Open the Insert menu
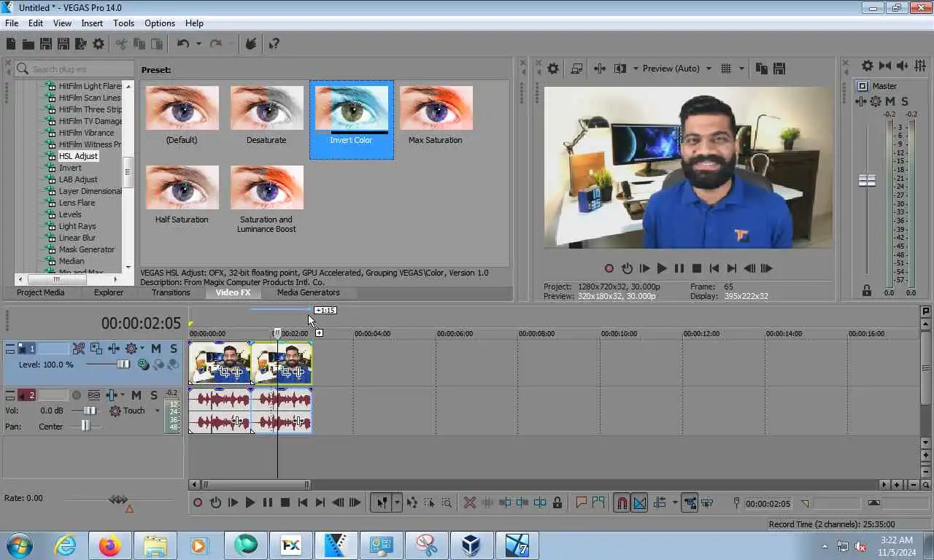The height and width of the screenshot is (560, 934). pos(92,23)
